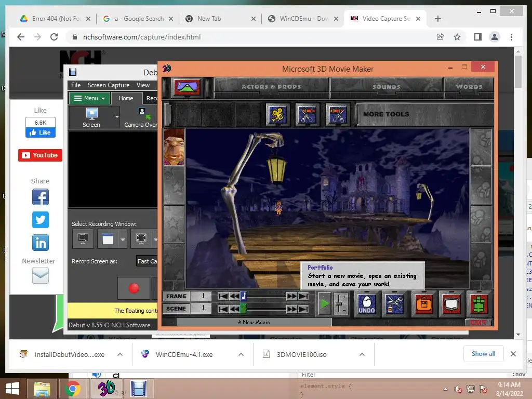Reload the Chrome page
The height and width of the screenshot is (399, 532).
pos(54,37)
